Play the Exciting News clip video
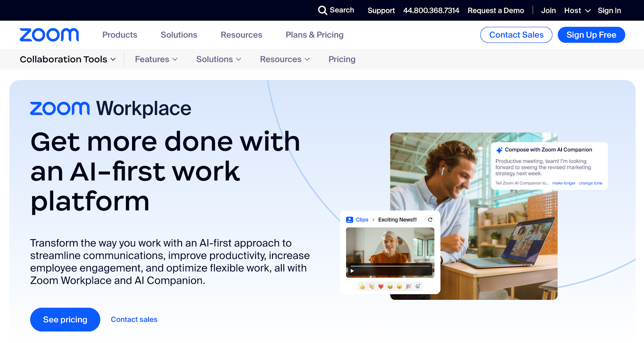Viewport: 644px width, 343px height. click(x=352, y=271)
